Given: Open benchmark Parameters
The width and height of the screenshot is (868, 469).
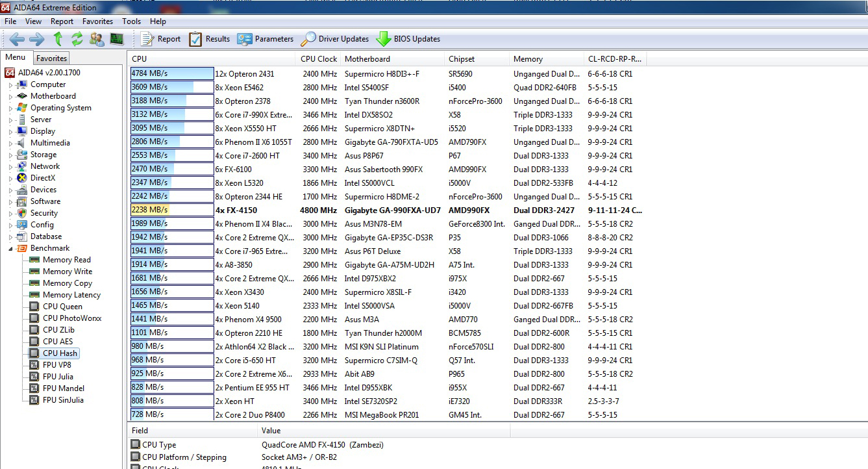Looking at the screenshot, I should (x=265, y=39).
